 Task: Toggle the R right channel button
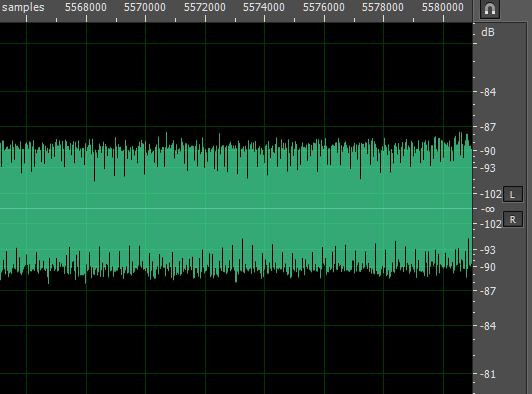pyautogui.click(x=512, y=220)
